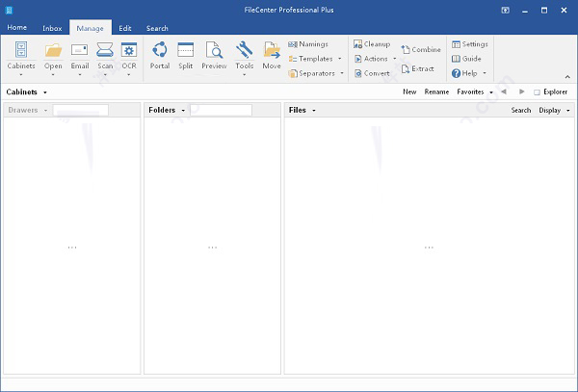Open Settings from the ribbon
Viewport: 578px width, 392px height.
469,44
